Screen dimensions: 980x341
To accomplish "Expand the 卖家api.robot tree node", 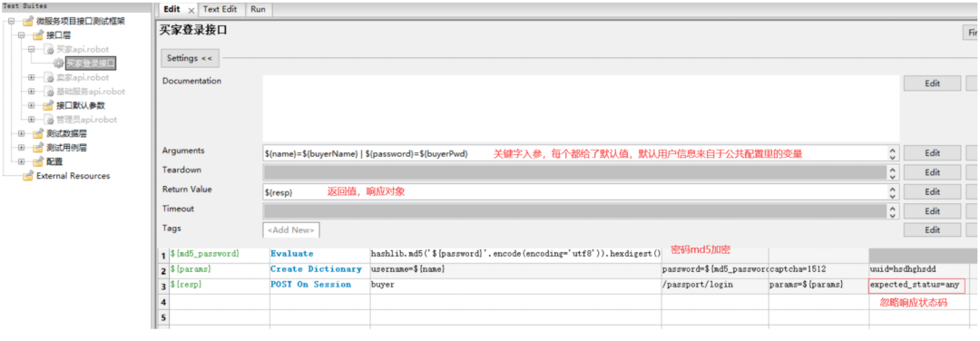I will tap(31, 77).
